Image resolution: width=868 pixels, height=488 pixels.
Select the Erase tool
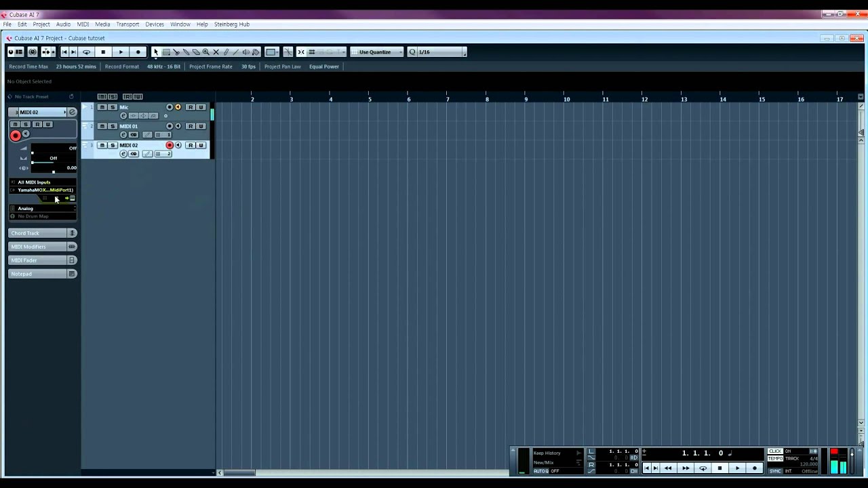(196, 52)
